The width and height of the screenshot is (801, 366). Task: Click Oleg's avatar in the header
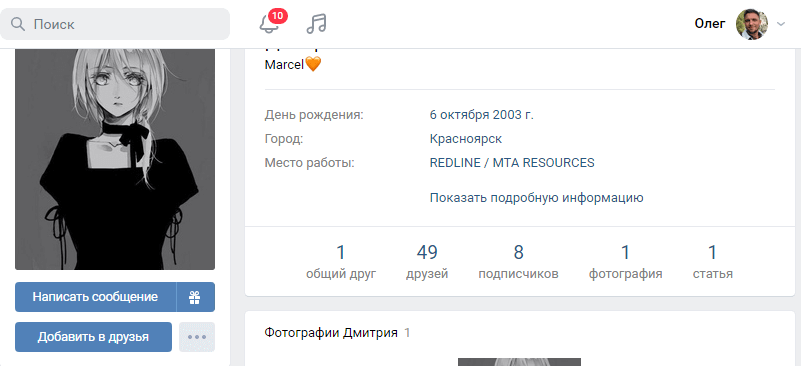tap(751, 24)
